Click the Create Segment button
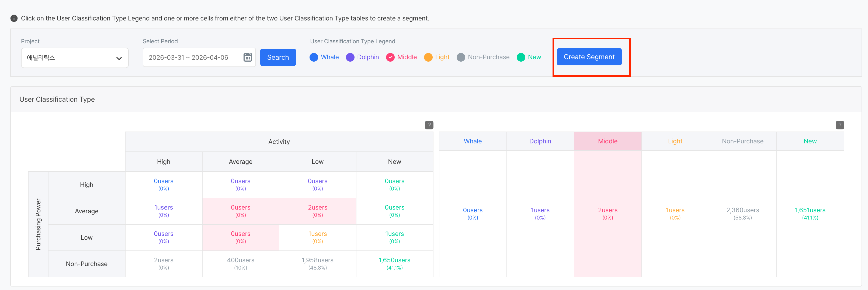The image size is (868, 290). 589,57
